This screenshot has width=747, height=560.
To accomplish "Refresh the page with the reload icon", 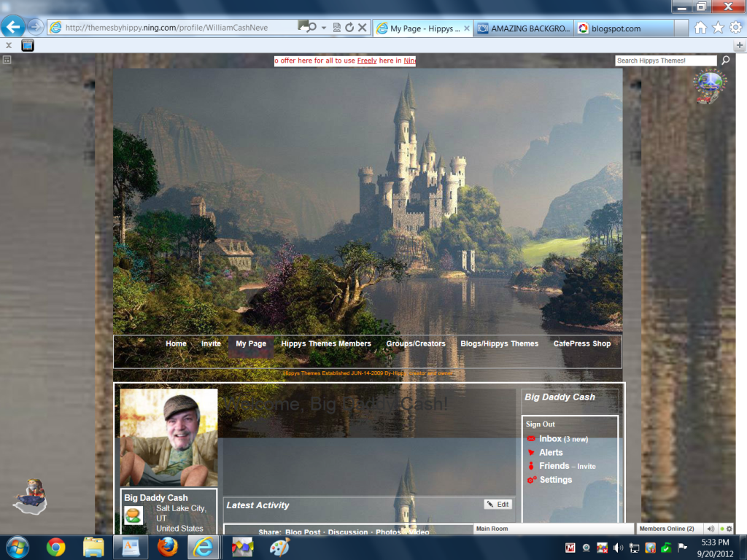I will tap(349, 28).
